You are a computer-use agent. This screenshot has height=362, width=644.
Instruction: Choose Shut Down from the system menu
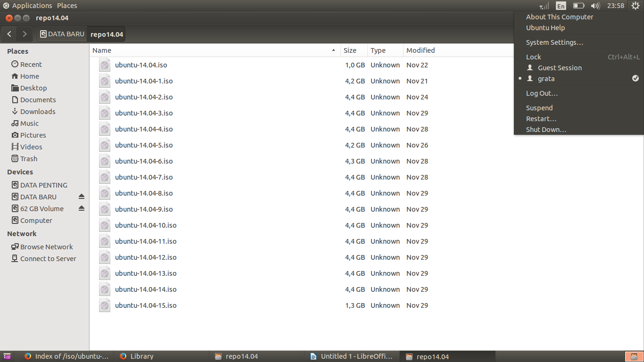point(579,130)
